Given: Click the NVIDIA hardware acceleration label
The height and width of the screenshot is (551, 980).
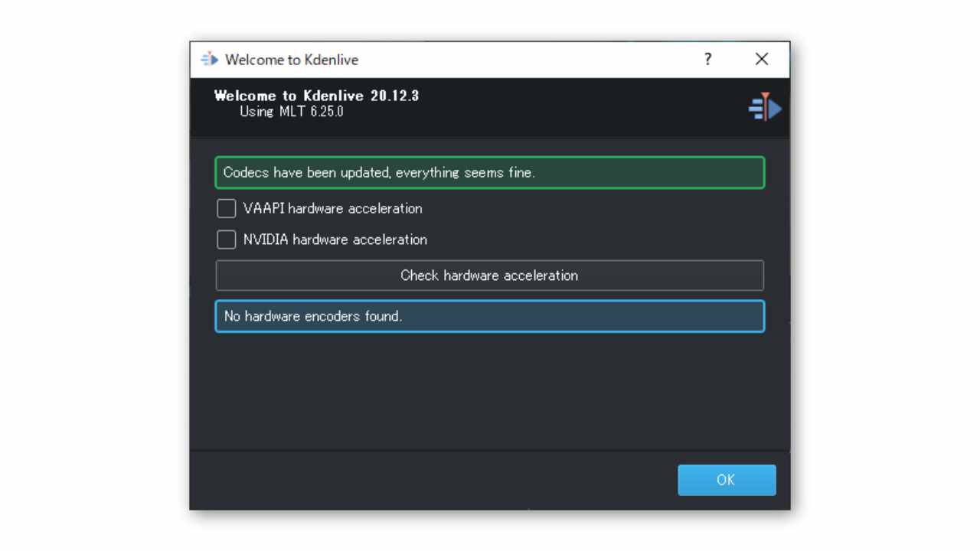Looking at the screenshot, I should click(x=335, y=240).
